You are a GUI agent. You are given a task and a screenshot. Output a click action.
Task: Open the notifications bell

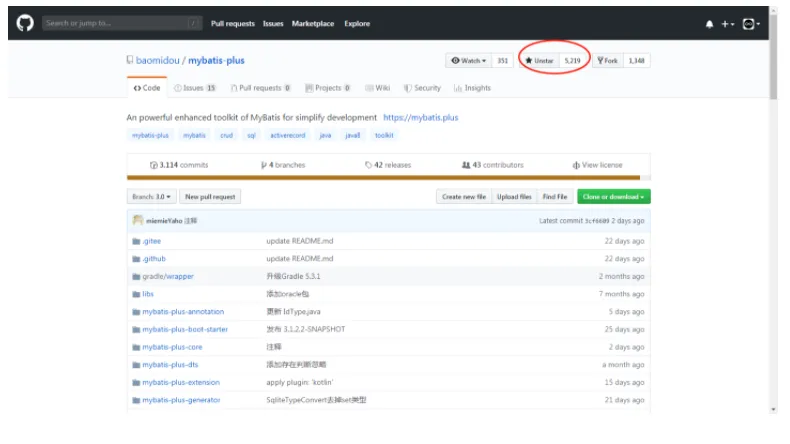709,24
